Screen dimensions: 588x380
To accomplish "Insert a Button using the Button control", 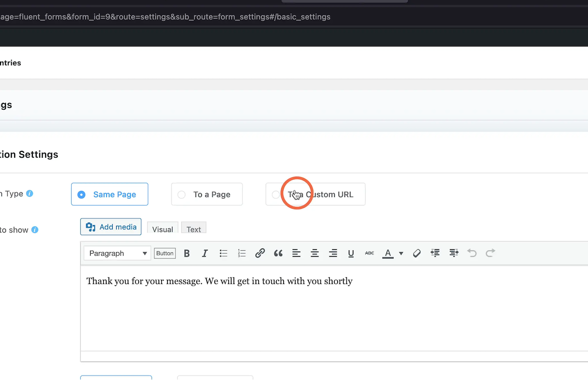I will (164, 253).
